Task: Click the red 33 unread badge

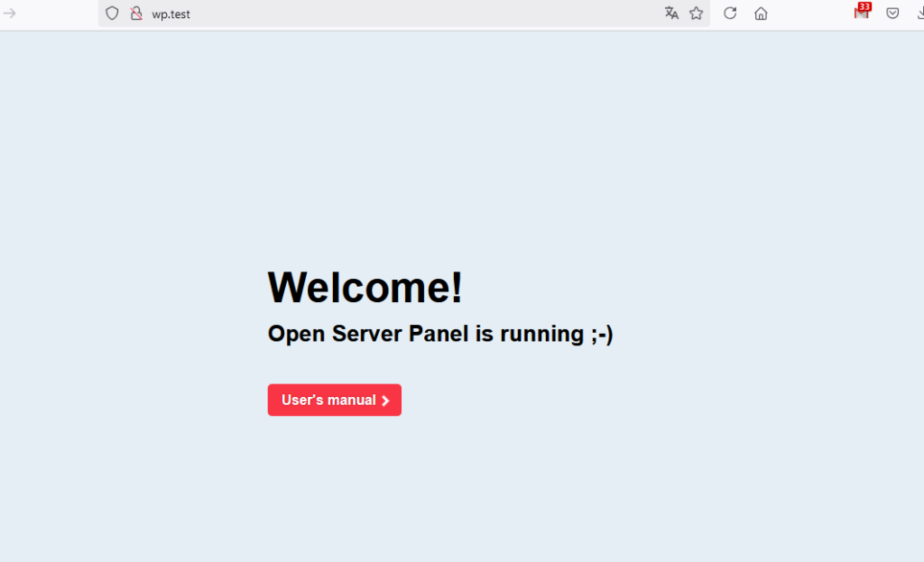Action: pyautogui.click(x=864, y=7)
